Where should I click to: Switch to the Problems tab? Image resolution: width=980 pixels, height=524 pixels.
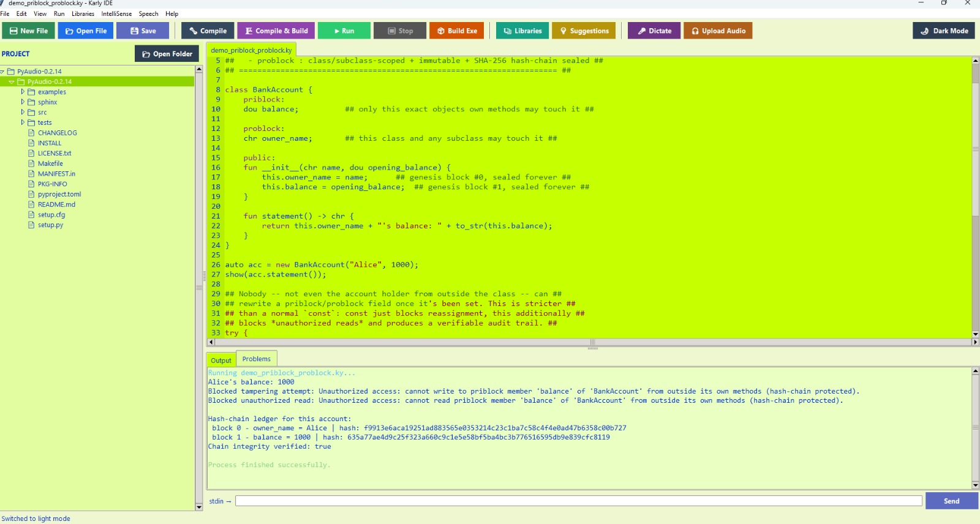pos(257,359)
